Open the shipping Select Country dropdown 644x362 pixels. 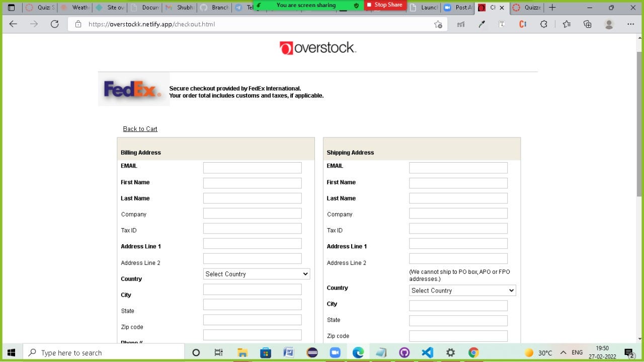pyautogui.click(x=462, y=290)
